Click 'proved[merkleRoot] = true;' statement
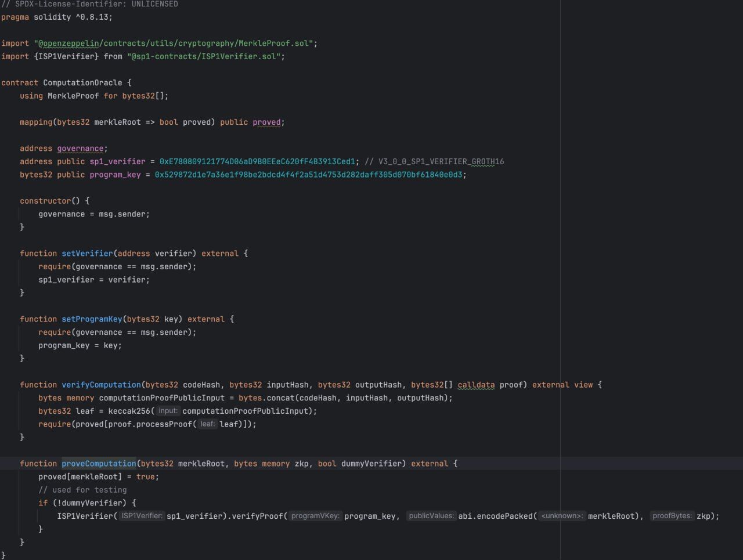 tap(99, 477)
